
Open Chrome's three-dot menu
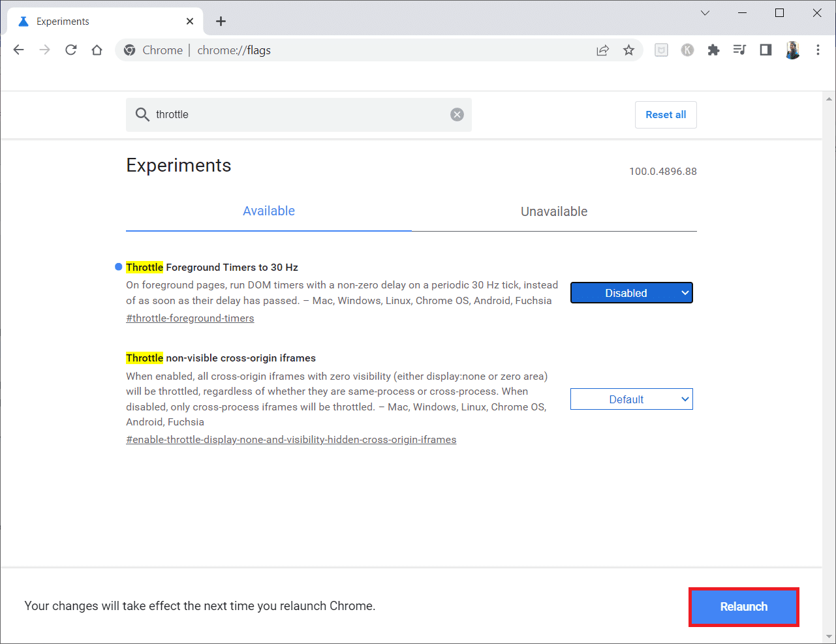818,50
